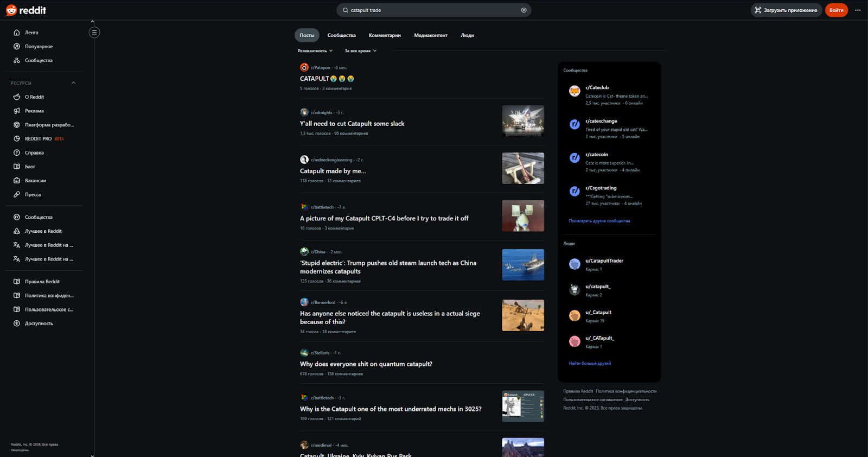Click the r/Patapon subreddit icon
Image resolution: width=868 pixels, height=457 pixels.
[304, 68]
